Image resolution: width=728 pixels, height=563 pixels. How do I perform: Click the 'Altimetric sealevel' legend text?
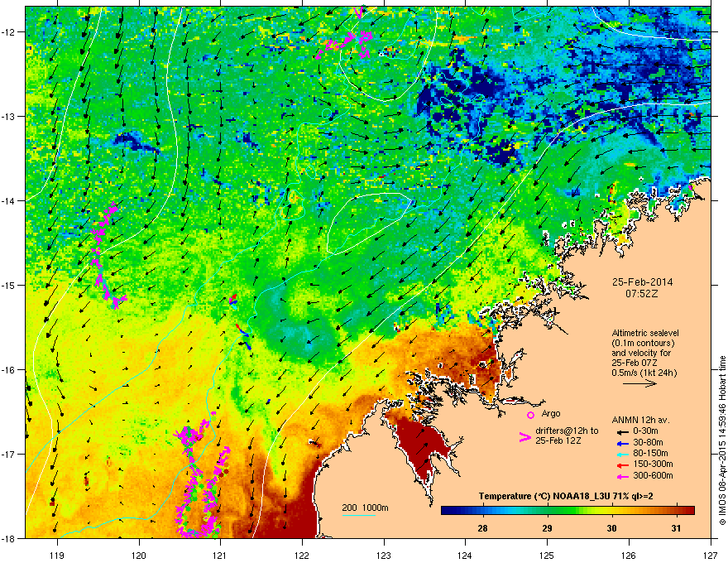(x=645, y=333)
